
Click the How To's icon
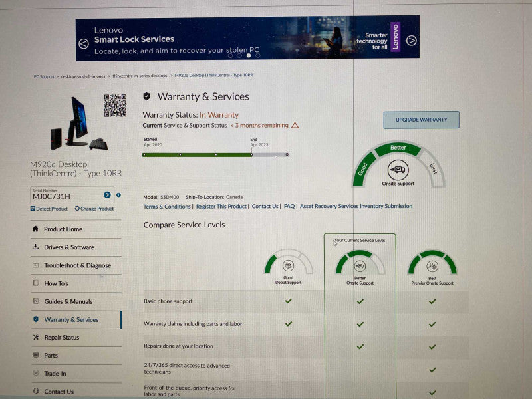click(36, 283)
